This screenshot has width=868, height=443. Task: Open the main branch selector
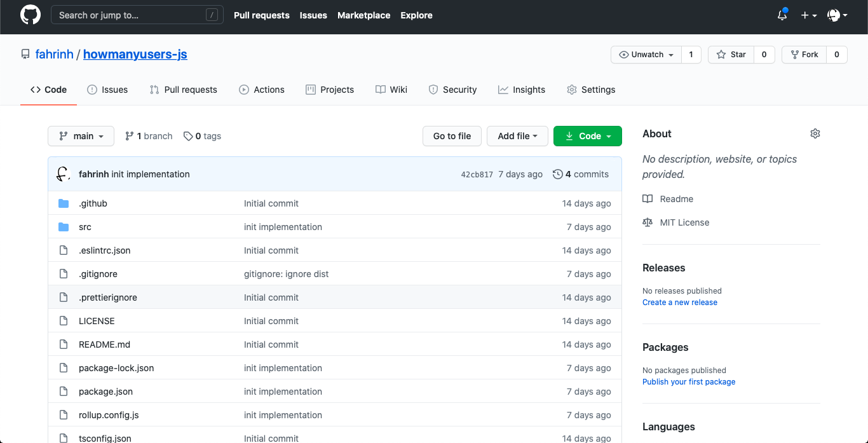coord(81,136)
